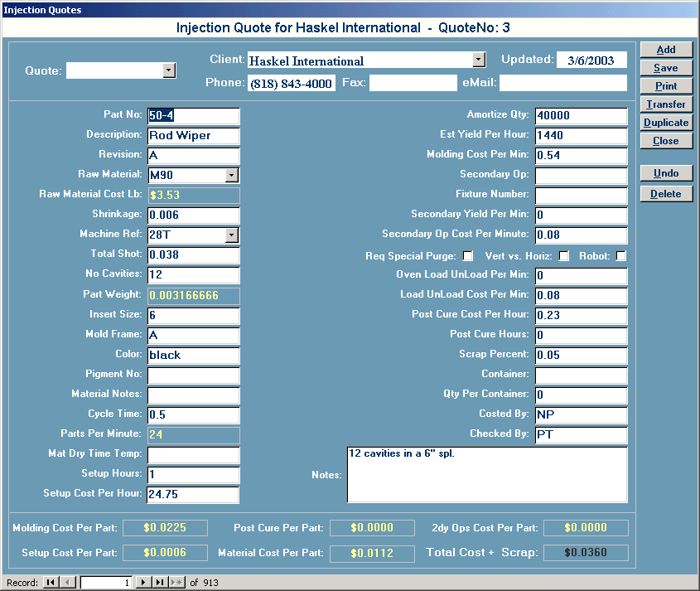Click the Cycle Time field
Screen dimensions: 700x591
pyautogui.click(x=193, y=415)
